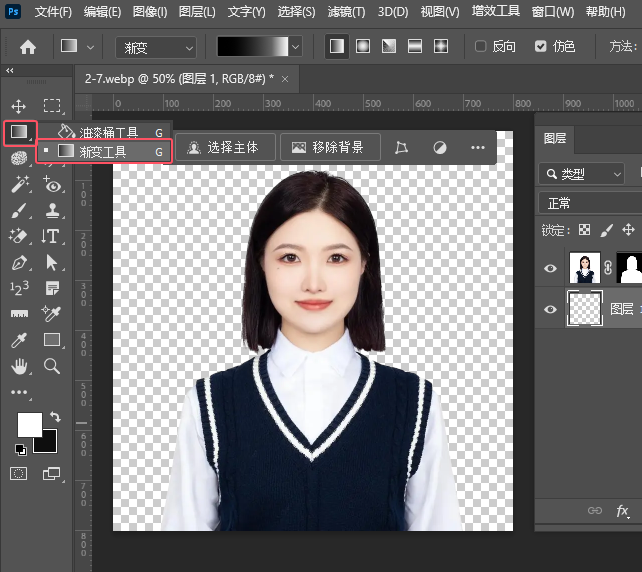Screen dimensions: 642x572
Task: Select the Hand tool
Action: pyautogui.click(x=19, y=366)
